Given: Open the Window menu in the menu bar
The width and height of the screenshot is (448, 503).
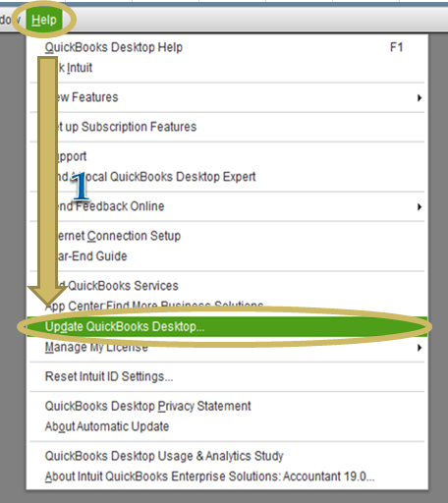Looking at the screenshot, I should point(9,20).
